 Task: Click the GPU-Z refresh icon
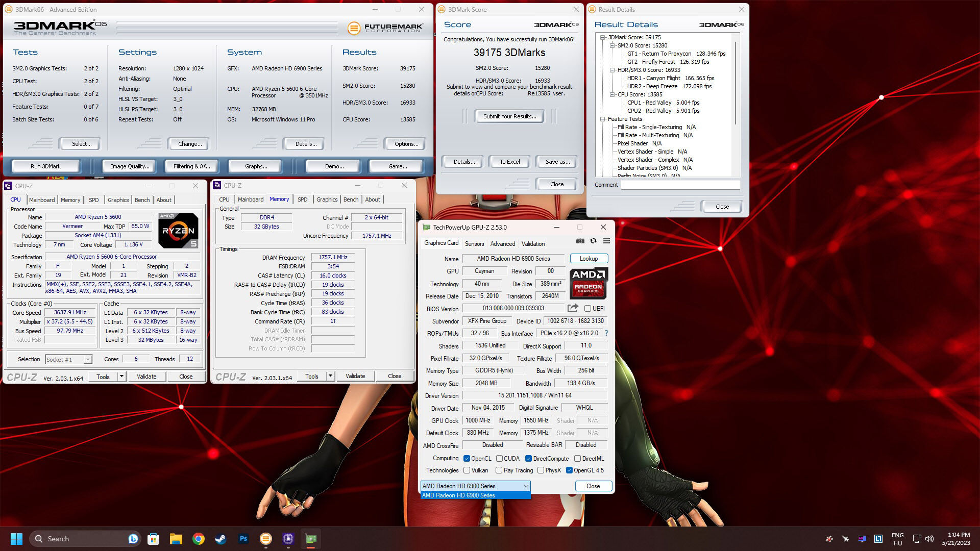(x=593, y=241)
